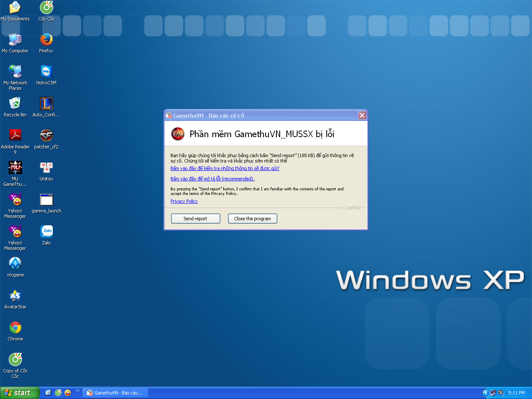Click the Close the program button
The width and height of the screenshot is (532, 399).
point(252,219)
